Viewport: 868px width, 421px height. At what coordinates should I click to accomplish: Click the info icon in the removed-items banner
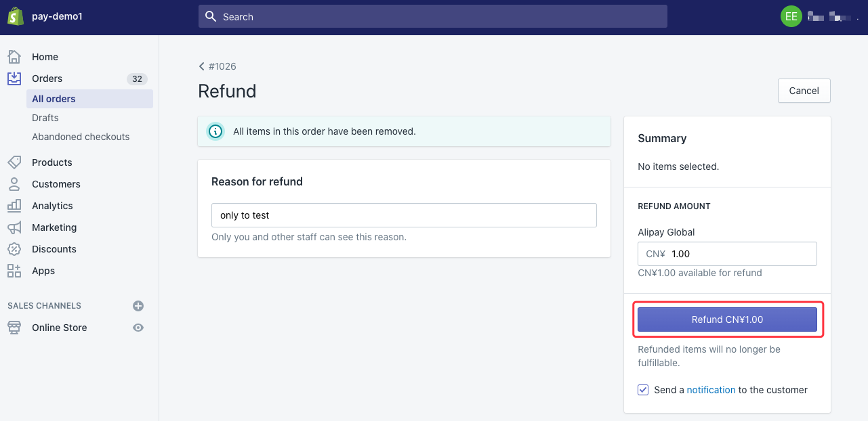[x=215, y=131]
